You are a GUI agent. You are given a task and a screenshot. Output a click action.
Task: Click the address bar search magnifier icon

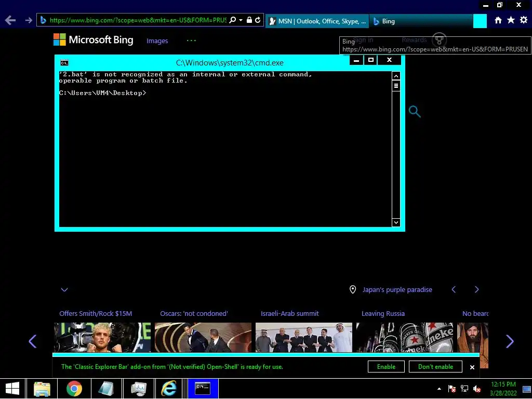coord(232,20)
